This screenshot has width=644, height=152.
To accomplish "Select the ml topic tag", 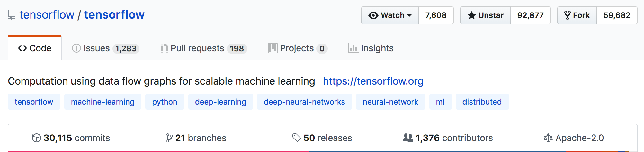I will pyautogui.click(x=441, y=102).
